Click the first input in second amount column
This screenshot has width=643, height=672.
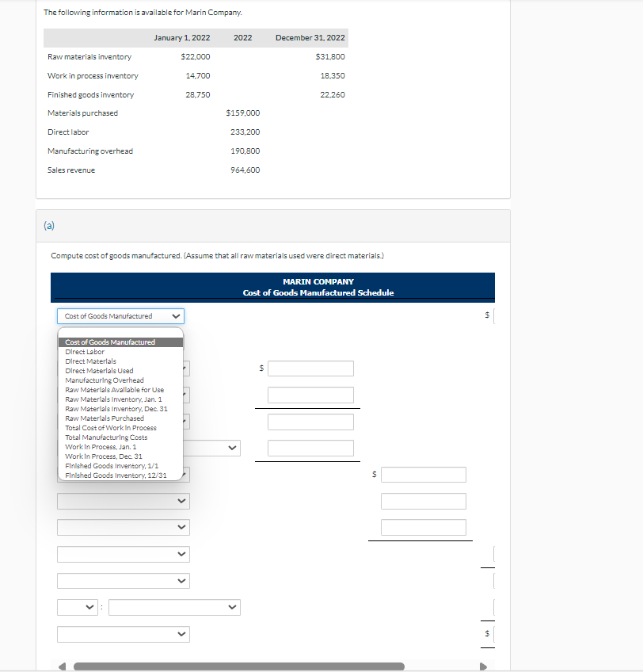[423, 475]
